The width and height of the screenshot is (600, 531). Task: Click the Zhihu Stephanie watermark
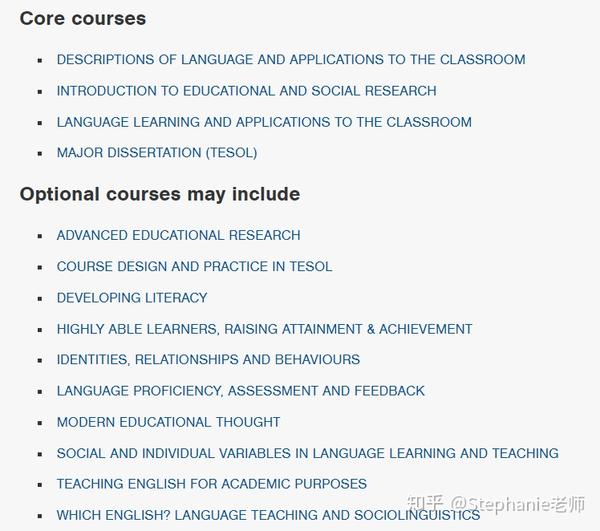coord(496,504)
